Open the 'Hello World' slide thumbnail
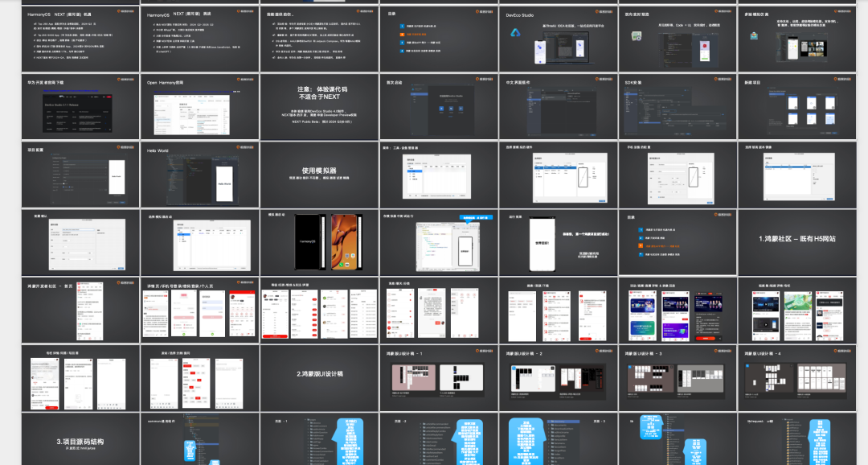868x465 pixels. coord(200,175)
